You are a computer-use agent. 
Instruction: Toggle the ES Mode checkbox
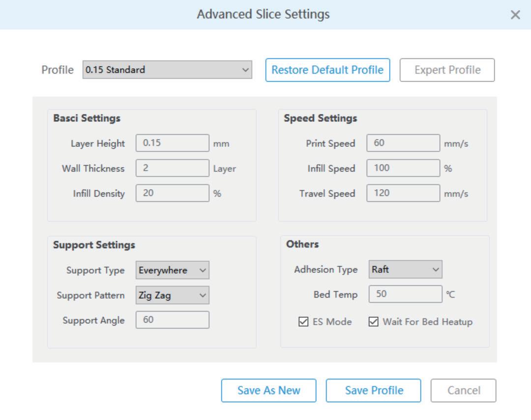[304, 322]
